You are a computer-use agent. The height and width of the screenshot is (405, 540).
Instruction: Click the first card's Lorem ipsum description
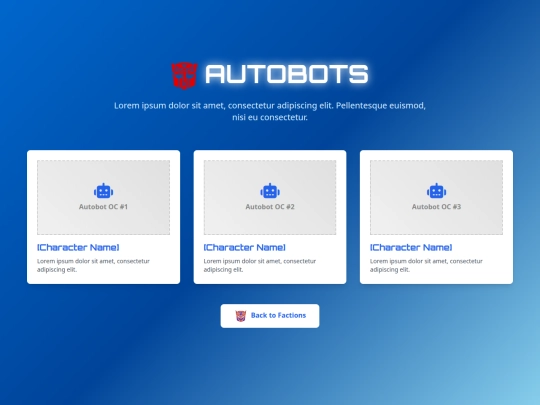click(93, 265)
